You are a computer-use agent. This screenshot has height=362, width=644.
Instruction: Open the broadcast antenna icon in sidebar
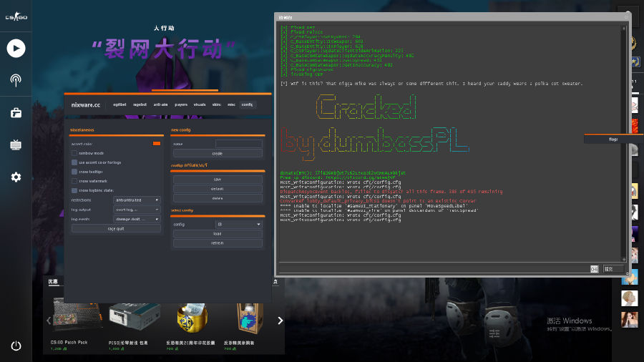[16, 80]
